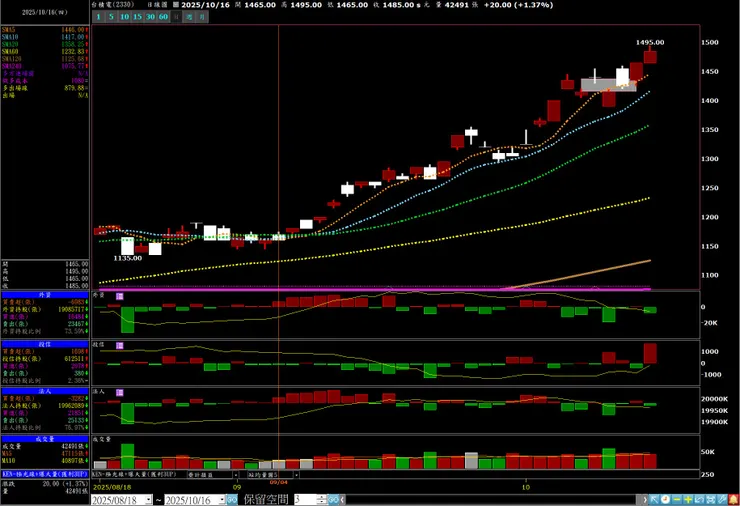The width and height of the screenshot is (740, 506).
Task: Click the small grid icon before 2025/10/16 header
Action: [x=176, y=5]
